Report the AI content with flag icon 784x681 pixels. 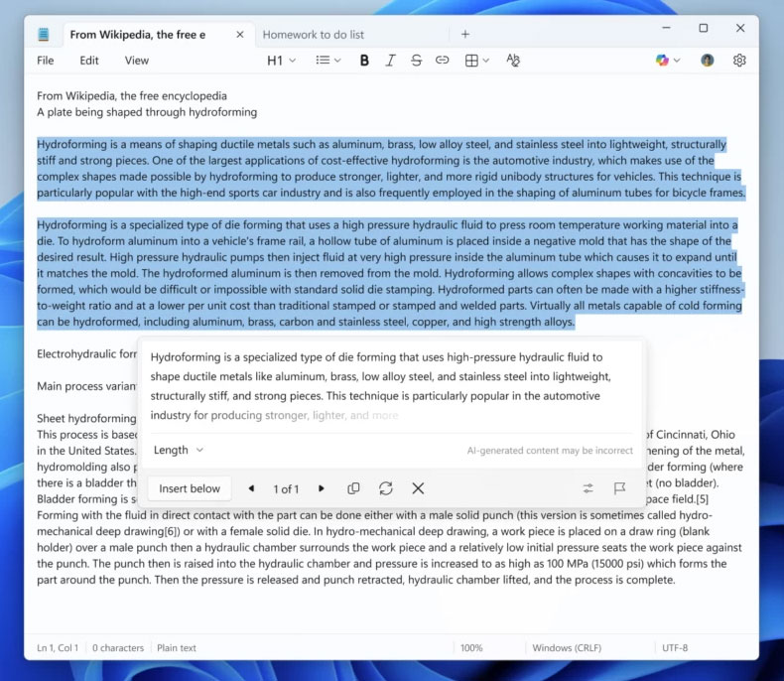click(619, 488)
